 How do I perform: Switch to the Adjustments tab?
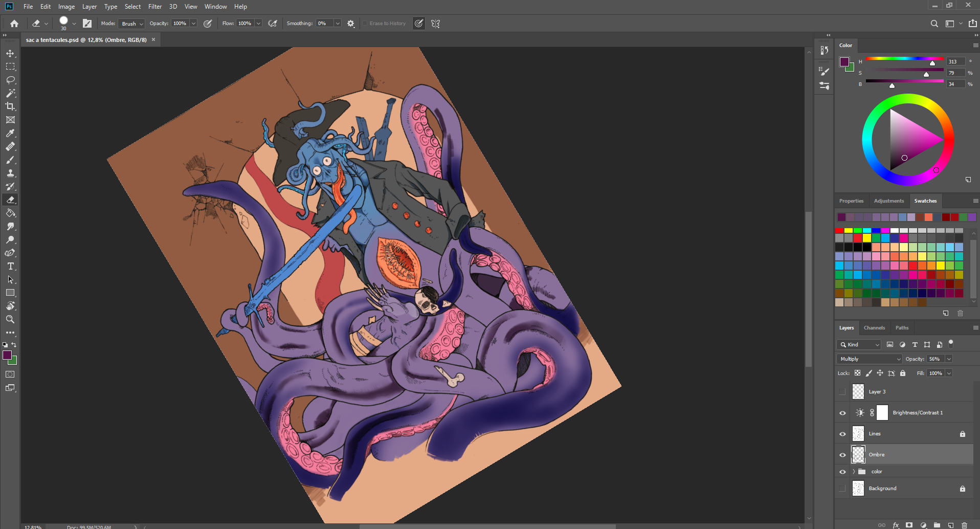coord(888,201)
